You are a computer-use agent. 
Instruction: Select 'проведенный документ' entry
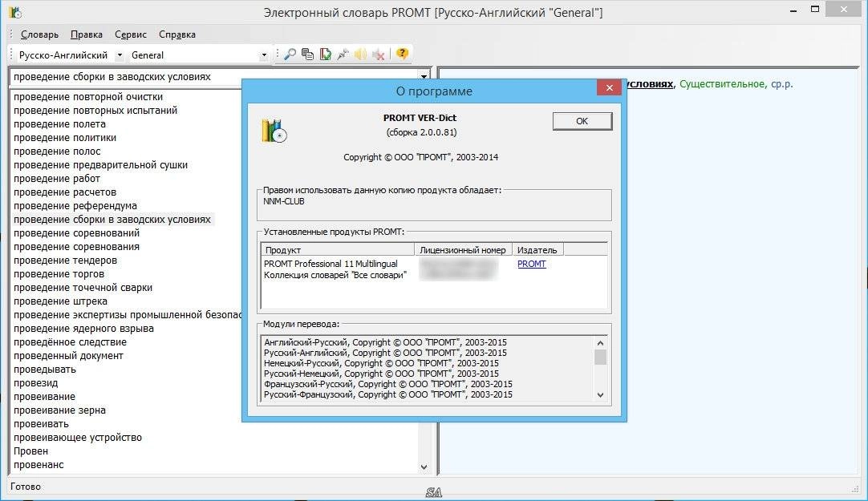tap(68, 356)
